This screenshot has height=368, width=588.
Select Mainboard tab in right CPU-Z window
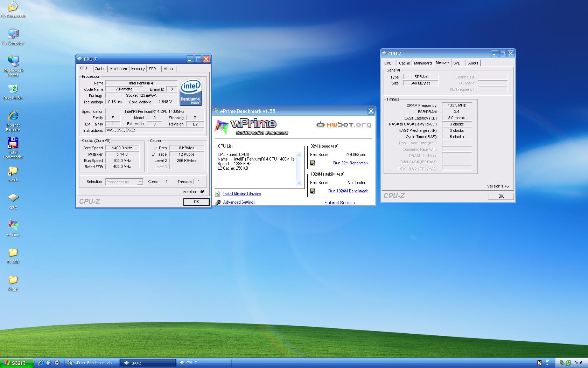point(423,63)
